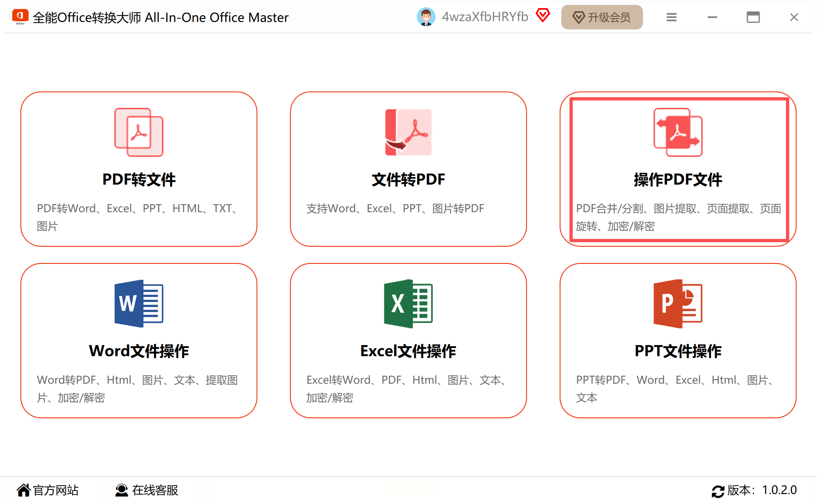Click the green Excel icon
817x504 pixels.
point(408,303)
